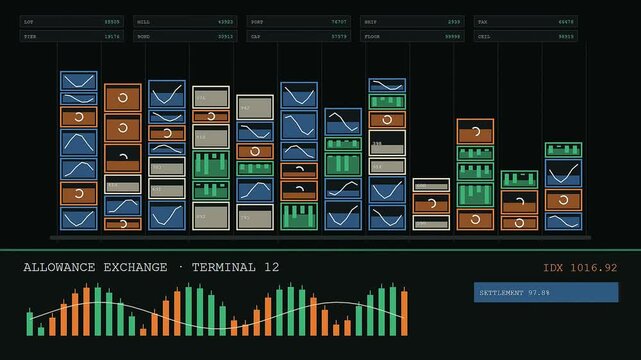Select the topmost blue tile in leftmost stack
The image size is (641, 360).
click(79, 81)
